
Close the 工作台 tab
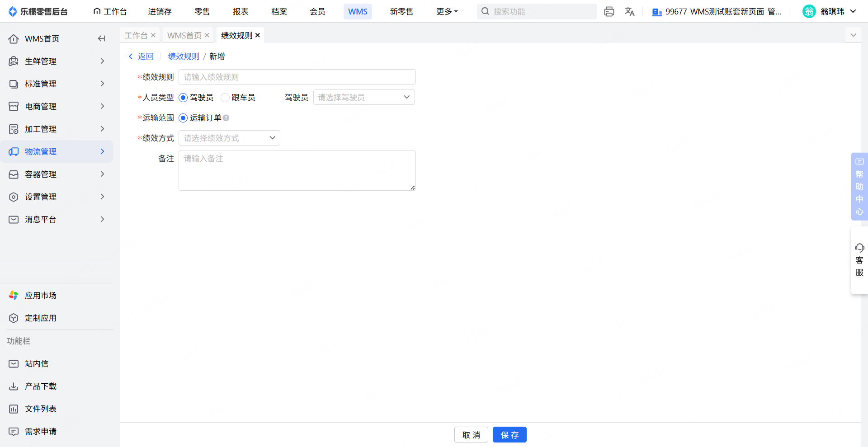[x=153, y=35]
